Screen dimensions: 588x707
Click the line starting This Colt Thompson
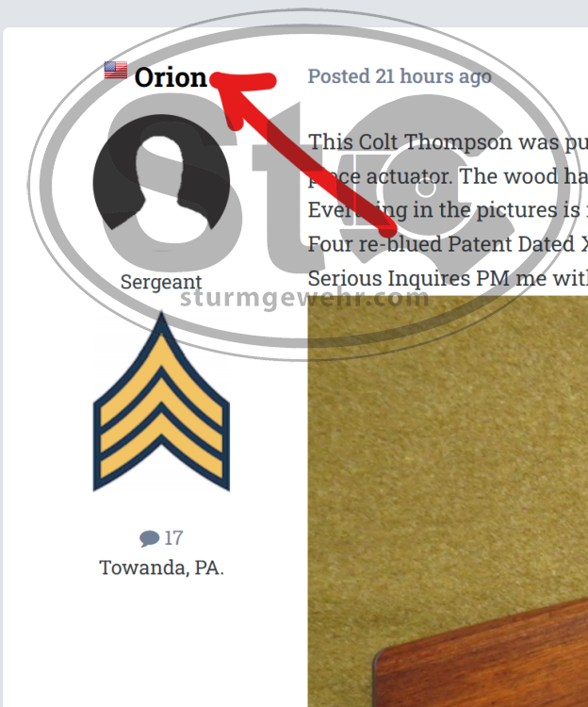448,142
